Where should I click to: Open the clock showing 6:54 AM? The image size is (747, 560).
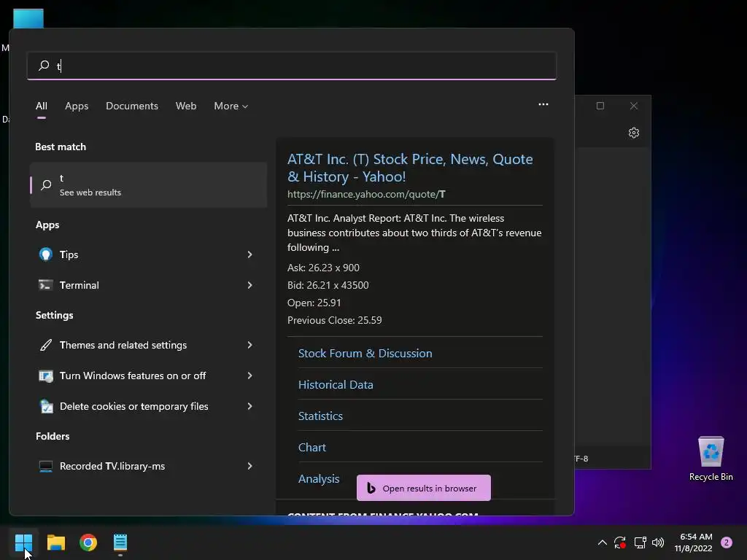click(694, 542)
